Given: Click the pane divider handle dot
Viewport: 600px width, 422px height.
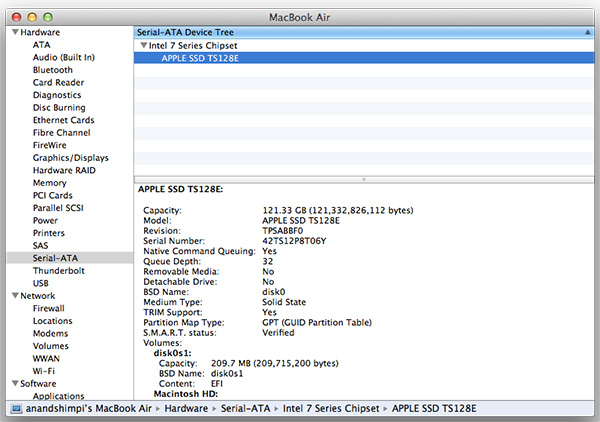Looking at the screenshot, I should [x=364, y=179].
